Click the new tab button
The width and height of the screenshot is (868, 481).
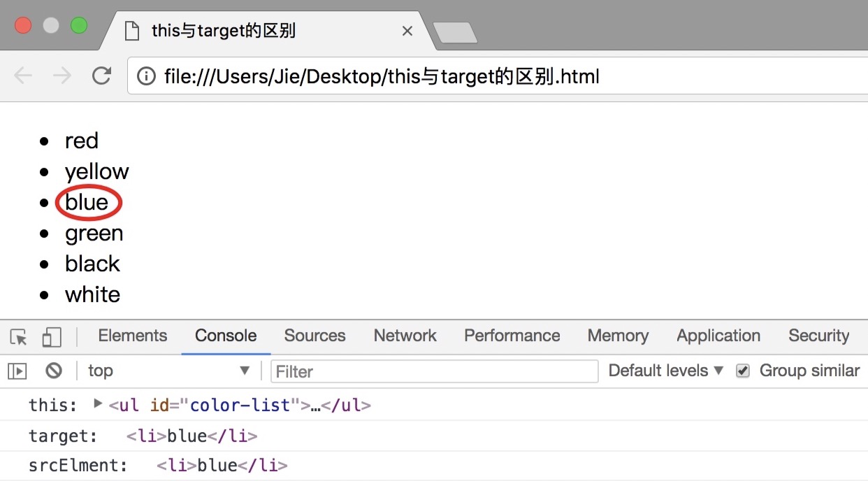(x=455, y=32)
